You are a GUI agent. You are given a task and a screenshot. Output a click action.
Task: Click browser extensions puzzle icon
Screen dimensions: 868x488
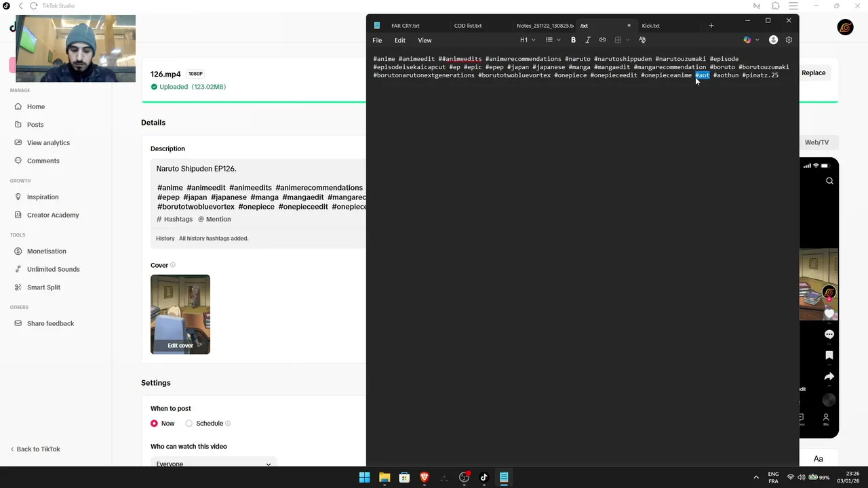pos(775,6)
